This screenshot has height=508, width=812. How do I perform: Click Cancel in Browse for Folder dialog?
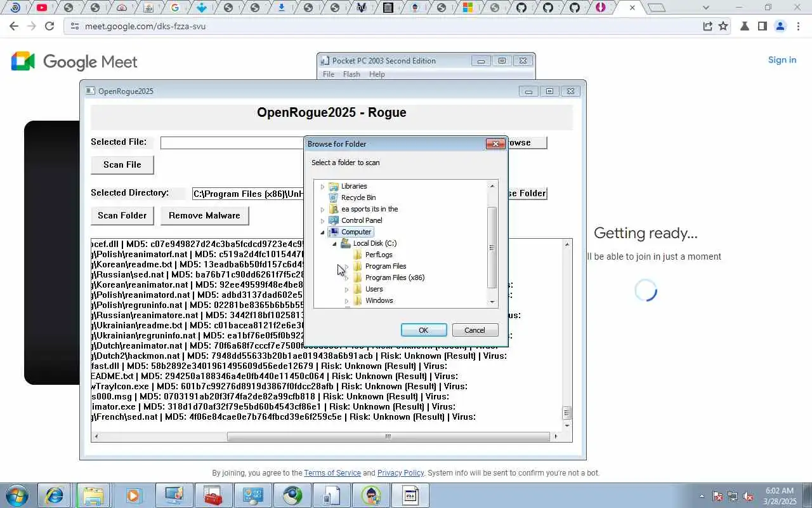point(475,330)
